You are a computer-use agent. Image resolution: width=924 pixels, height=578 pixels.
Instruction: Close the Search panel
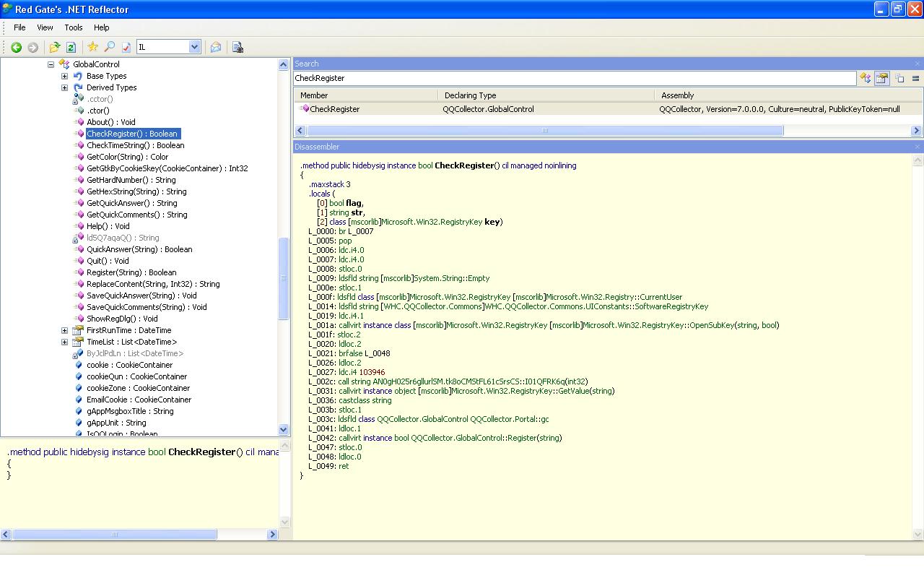point(918,64)
